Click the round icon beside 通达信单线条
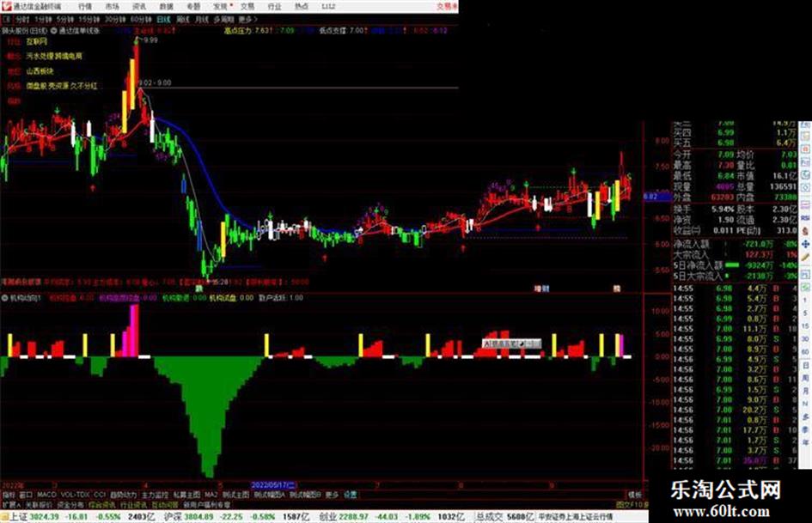The height and width of the screenshot is (523, 812). click(x=53, y=31)
